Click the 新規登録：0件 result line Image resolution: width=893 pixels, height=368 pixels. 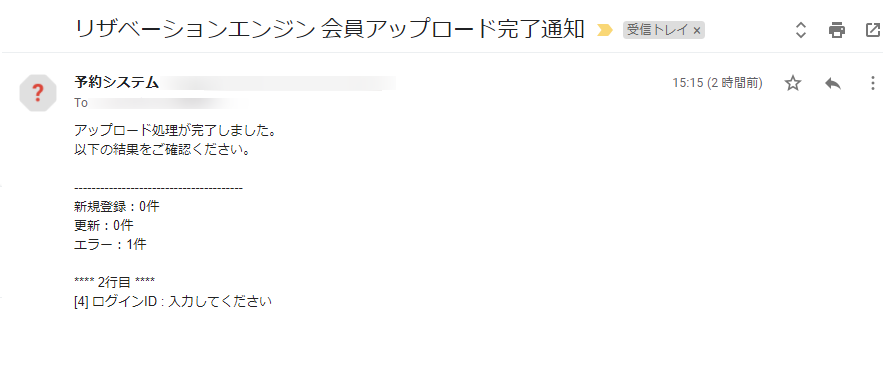[x=117, y=206]
